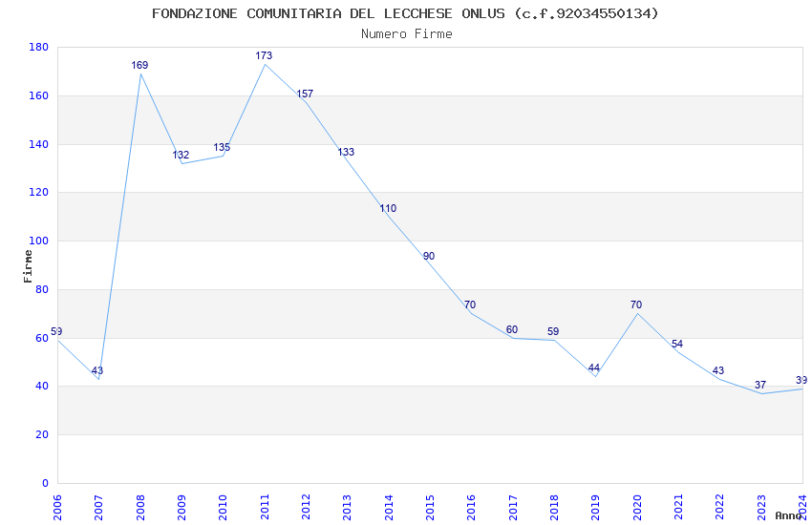This screenshot has height=525, width=812.
Task: Click the x-axis label 'Anno'
Action: coord(788,515)
